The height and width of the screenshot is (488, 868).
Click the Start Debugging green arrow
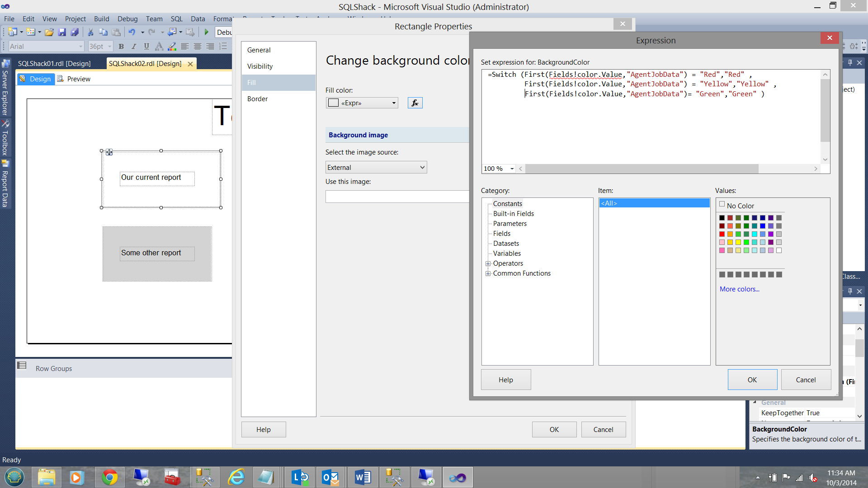pyautogui.click(x=207, y=32)
